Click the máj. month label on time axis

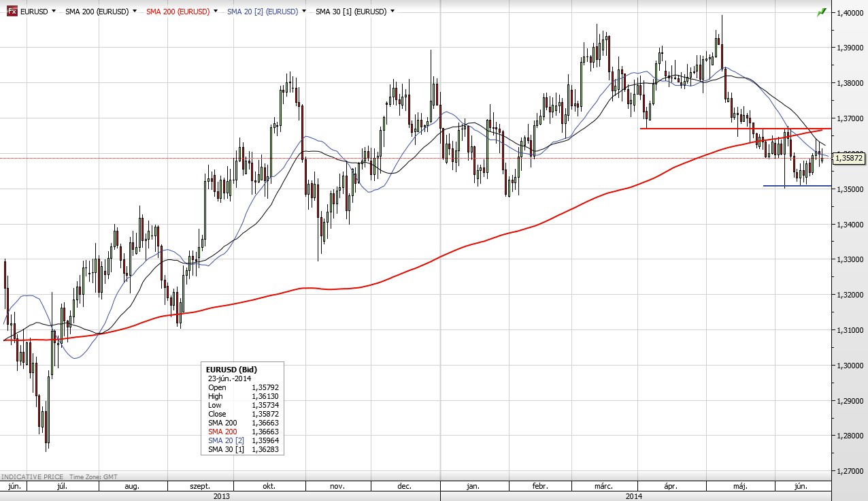[740, 487]
